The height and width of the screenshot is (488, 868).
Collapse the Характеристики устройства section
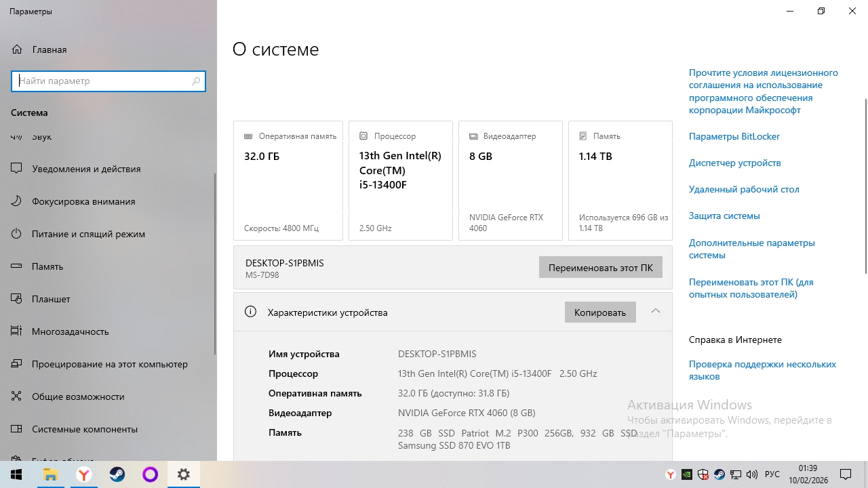pos(656,311)
